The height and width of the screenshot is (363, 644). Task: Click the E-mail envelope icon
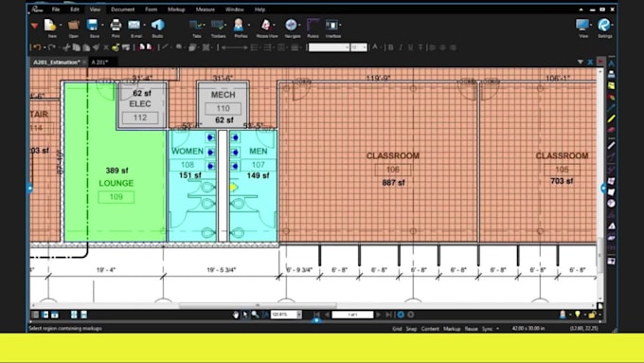[x=134, y=25]
